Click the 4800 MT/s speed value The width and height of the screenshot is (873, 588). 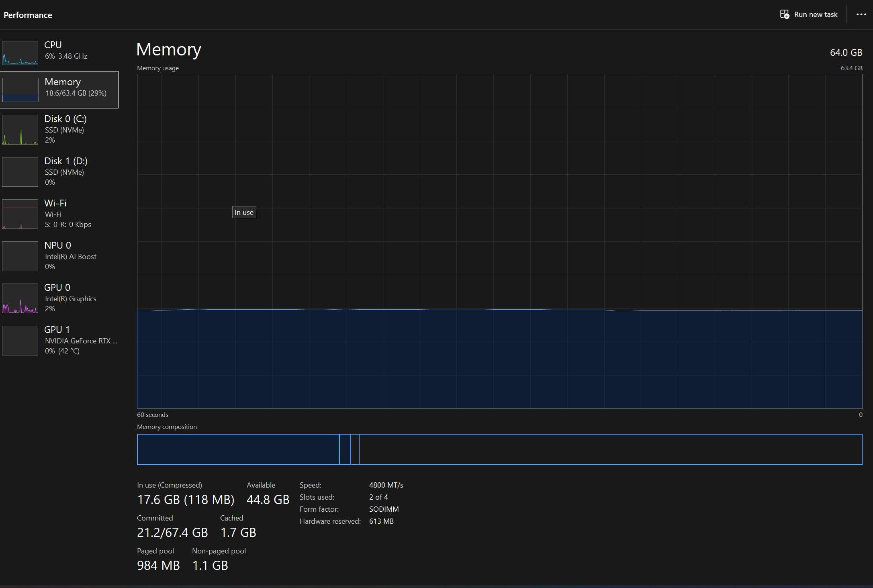click(386, 485)
